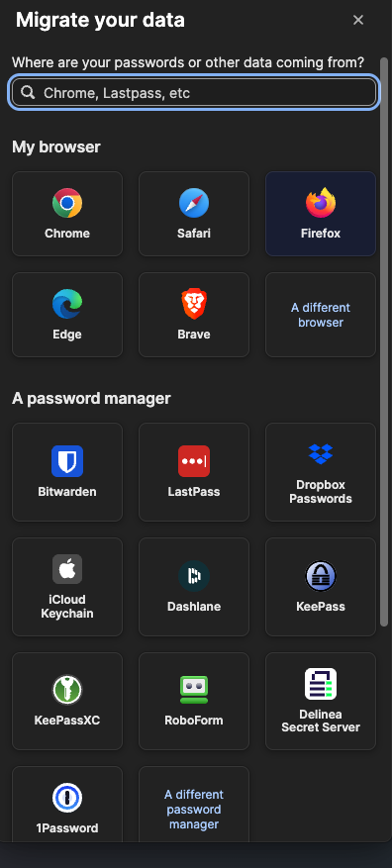Pick the Firefox browser tile
Viewport: 392px width, 868px height.
tap(321, 214)
